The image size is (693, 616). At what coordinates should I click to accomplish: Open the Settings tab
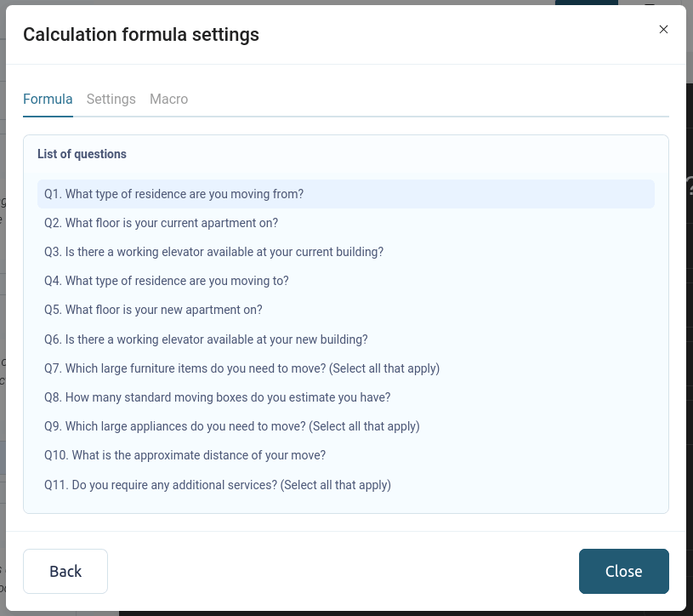tap(111, 99)
